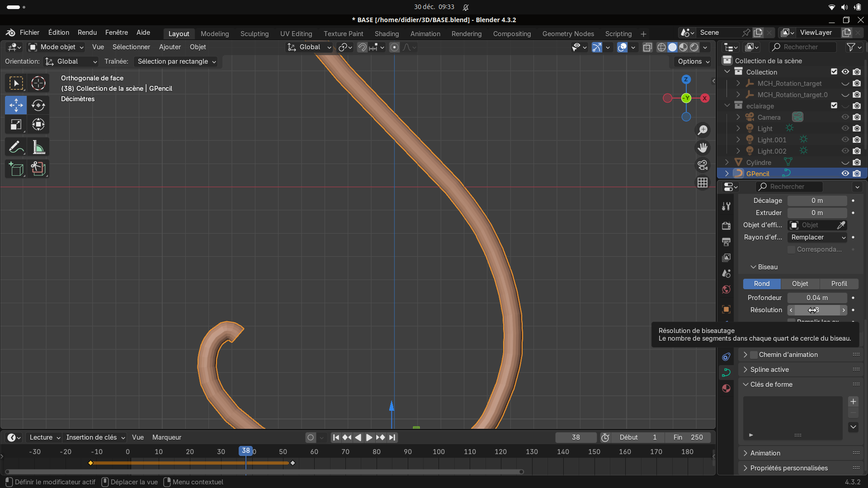Click the Profondeur value field

817,298
